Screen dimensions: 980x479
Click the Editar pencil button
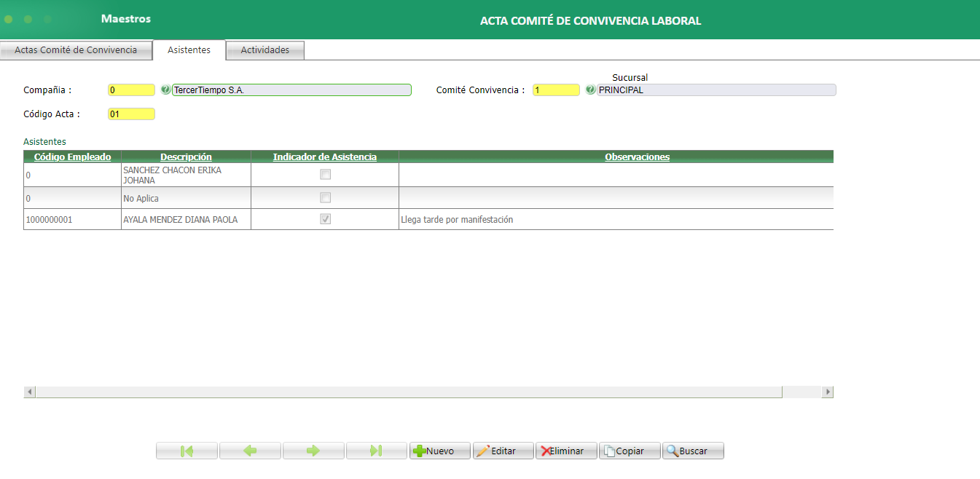(503, 451)
